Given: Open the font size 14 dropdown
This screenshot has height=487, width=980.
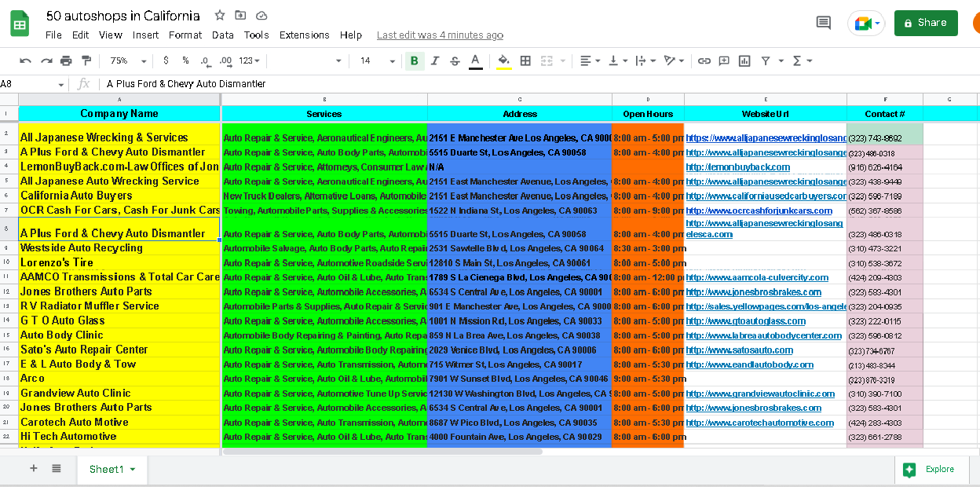Looking at the screenshot, I should pos(377,60).
